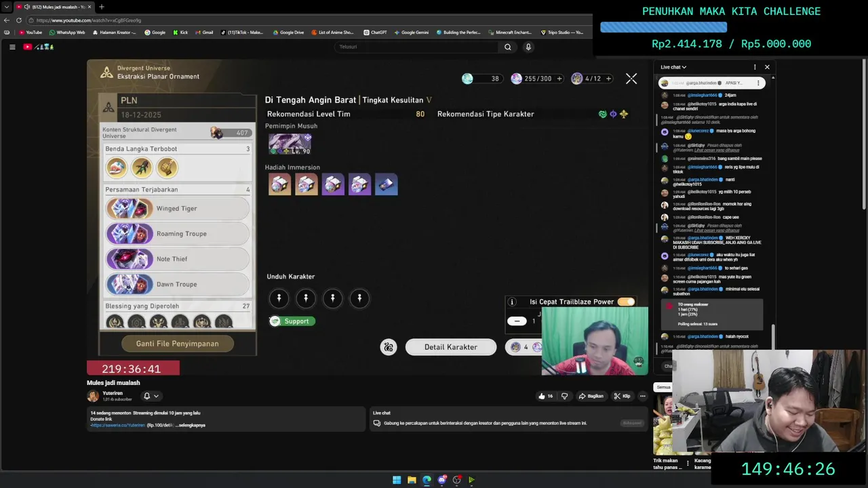Open the WhatsApp Web bookmark

(x=67, y=33)
